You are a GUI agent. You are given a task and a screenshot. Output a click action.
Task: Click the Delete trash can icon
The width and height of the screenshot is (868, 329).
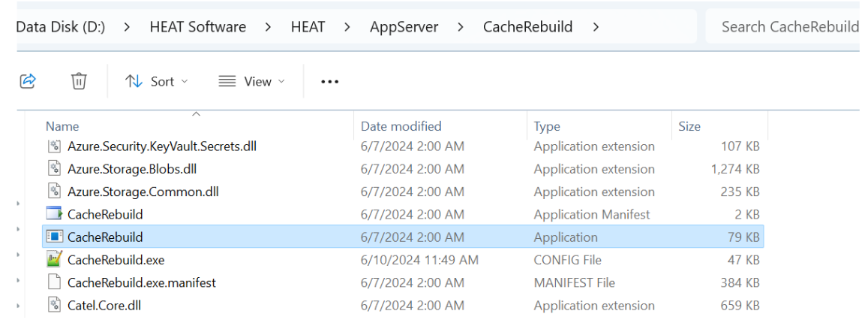click(79, 81)
